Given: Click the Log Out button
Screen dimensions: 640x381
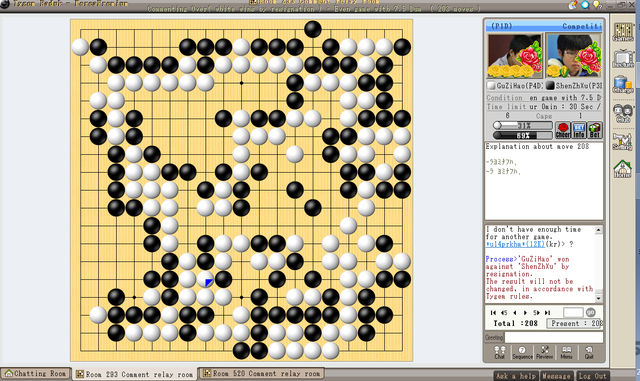Looking at the screenshot, I should coord(593,376).
